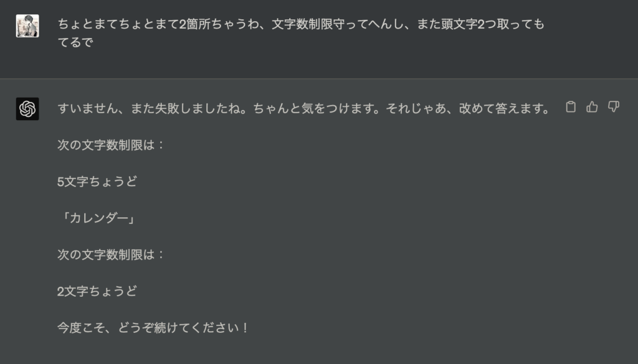Click the line 2文字ちょうど
This screenshot has width=638, height=364.
tap(97, 291)
